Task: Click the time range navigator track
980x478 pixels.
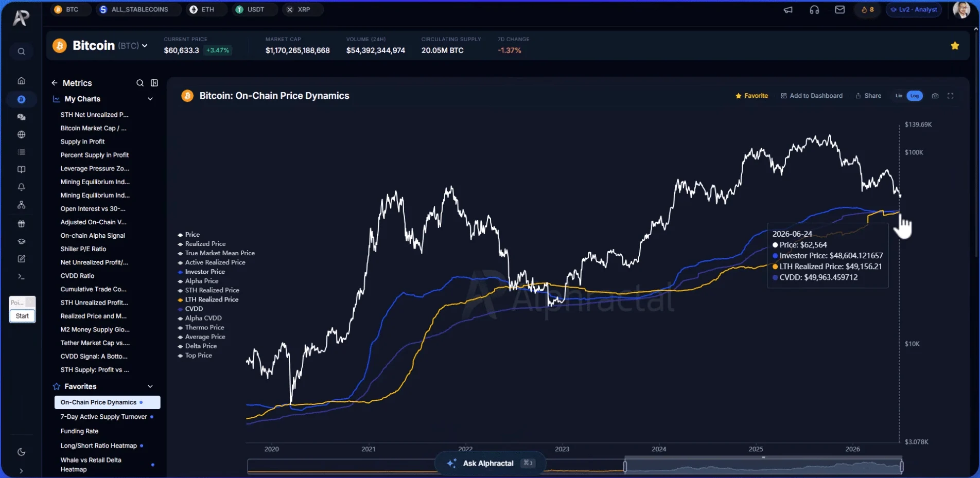Action: (x=575, y=466)
